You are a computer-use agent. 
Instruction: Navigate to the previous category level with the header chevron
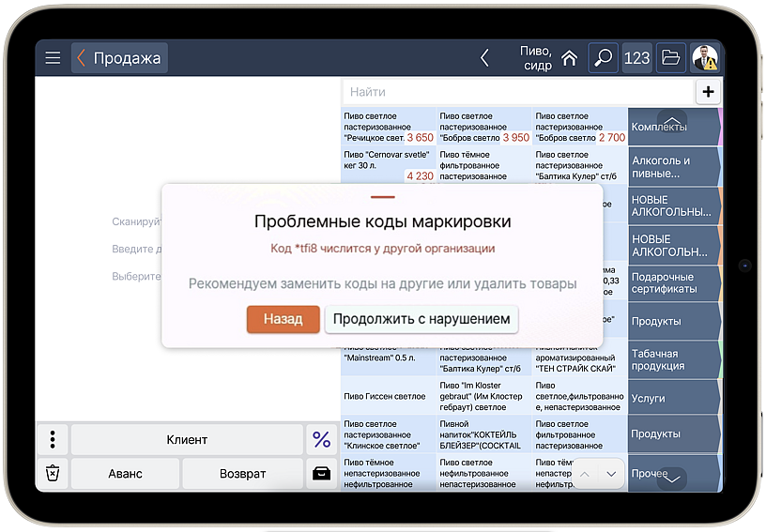click(484, 58)
